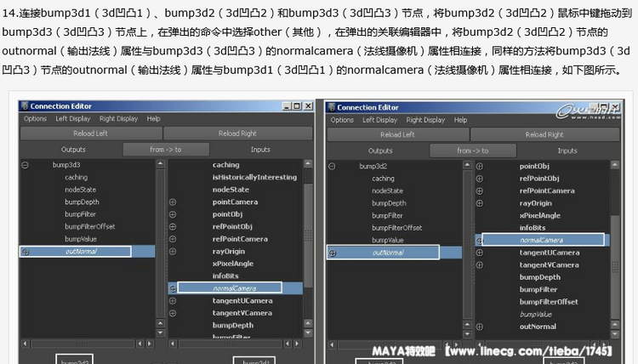The height and width of the screenshot is (364, 638).
Task: Open the Options menu in the bump3d3 Connection Editor
Action: point(36,119)
